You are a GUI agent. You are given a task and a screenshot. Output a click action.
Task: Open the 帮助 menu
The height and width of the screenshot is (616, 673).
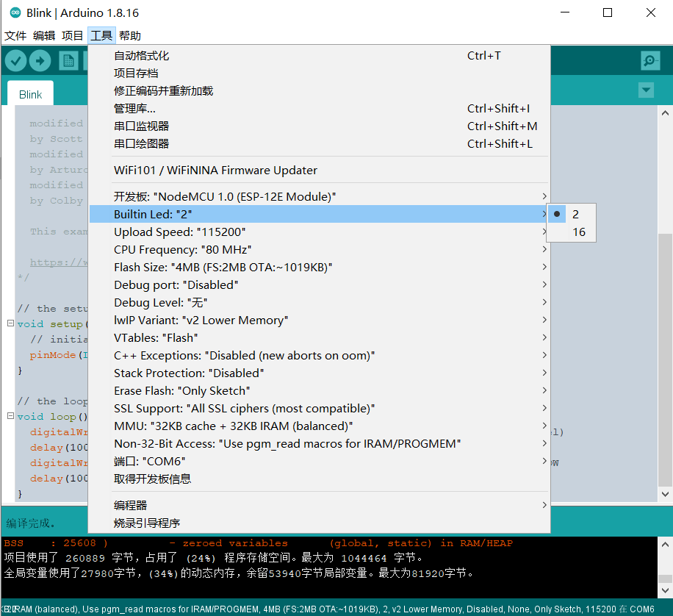(x=129, y=36)
